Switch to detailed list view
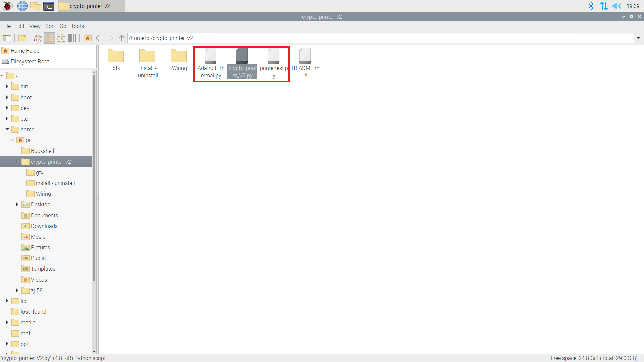This screenshot has height=362, width=644. click(x=72, y=38)
